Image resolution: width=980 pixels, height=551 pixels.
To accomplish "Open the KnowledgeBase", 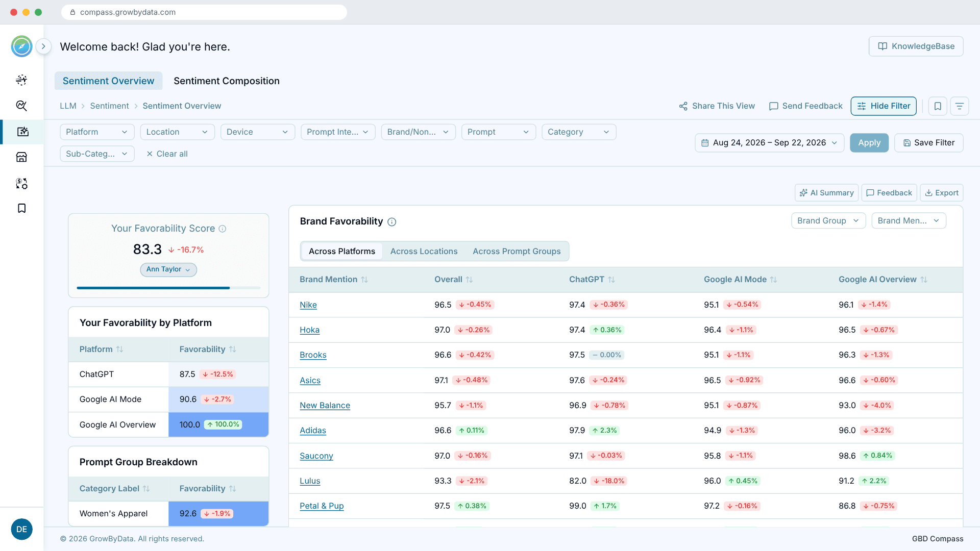I will coord(916,46).
